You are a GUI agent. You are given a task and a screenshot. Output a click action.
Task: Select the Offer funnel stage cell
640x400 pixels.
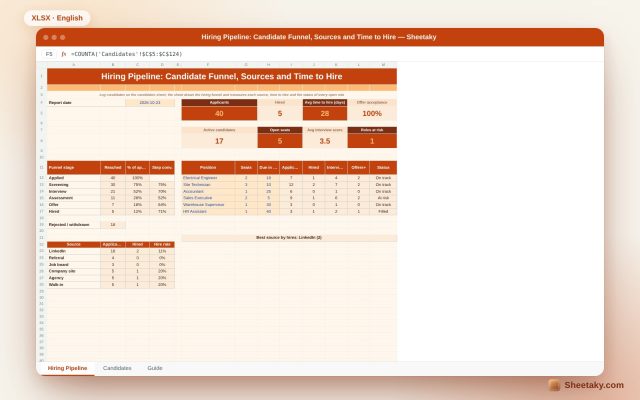click(74, 205)
